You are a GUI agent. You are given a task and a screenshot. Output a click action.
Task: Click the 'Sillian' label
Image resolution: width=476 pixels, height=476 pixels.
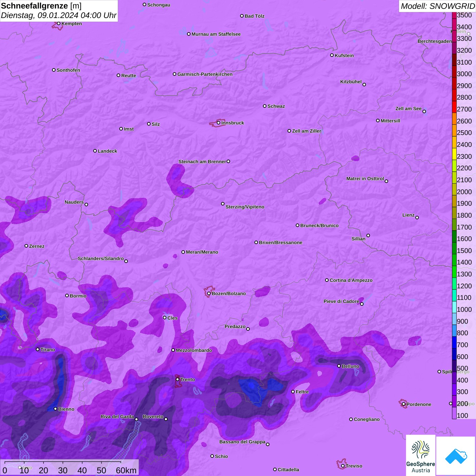[358, 239]
